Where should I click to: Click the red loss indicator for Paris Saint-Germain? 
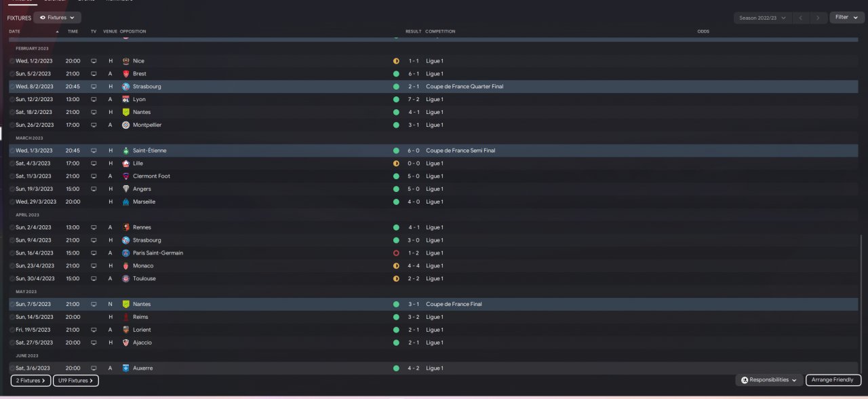pos(396,253)
